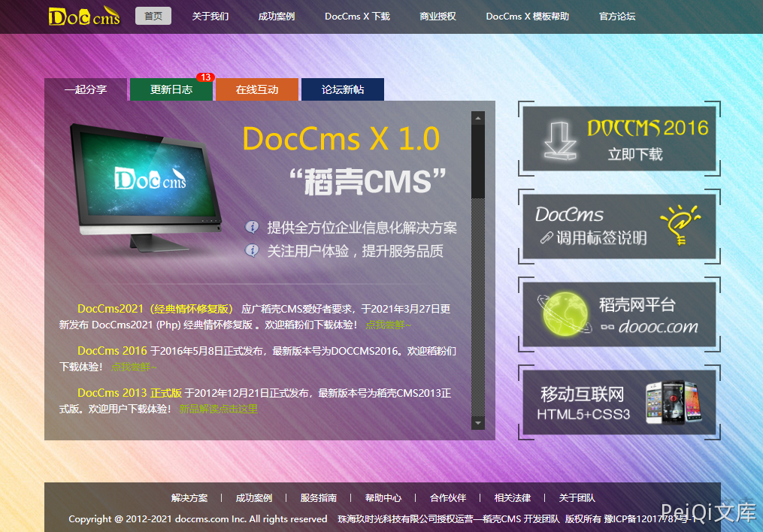Viewport: 763px width, 532px height.
Task: Click the DocCms logo in header
Action: (x=84, y=17)
